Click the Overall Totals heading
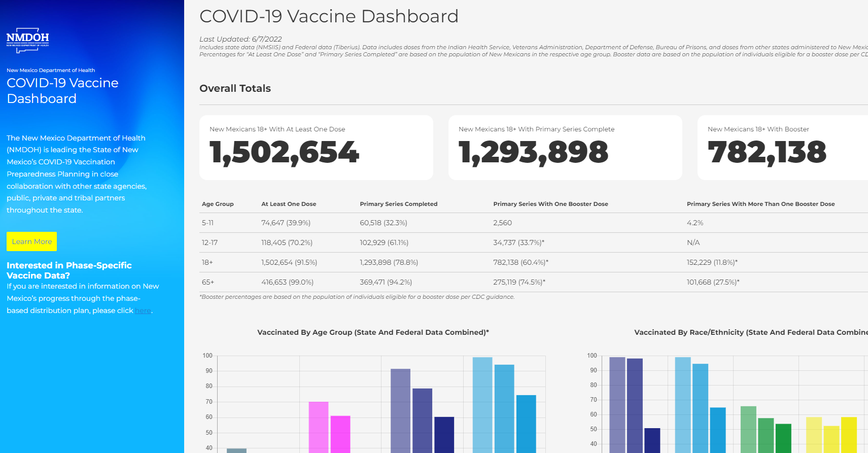This screenshot has height=453, width=868. click(235, 88)
